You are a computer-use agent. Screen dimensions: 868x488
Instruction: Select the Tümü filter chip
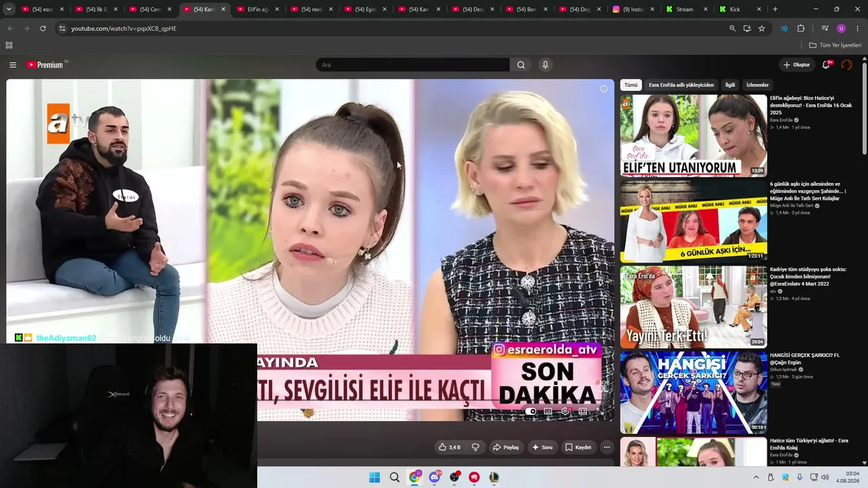click(x=631, y=85)
